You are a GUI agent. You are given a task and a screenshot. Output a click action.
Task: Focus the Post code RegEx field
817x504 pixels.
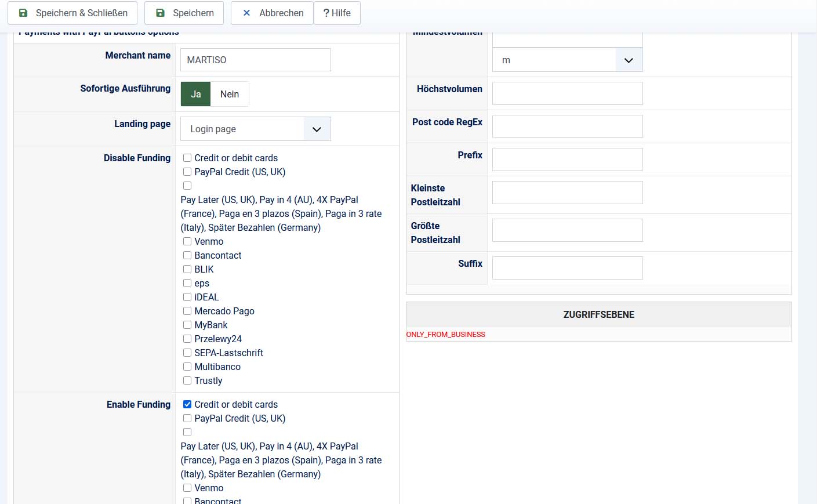click(x=567, y=126)
